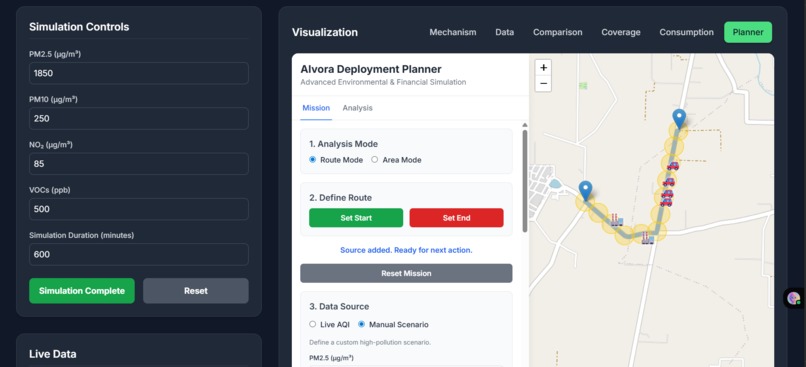806x367 pixels.
Task: Select the Planner tab
Action: tap(748, 32)
